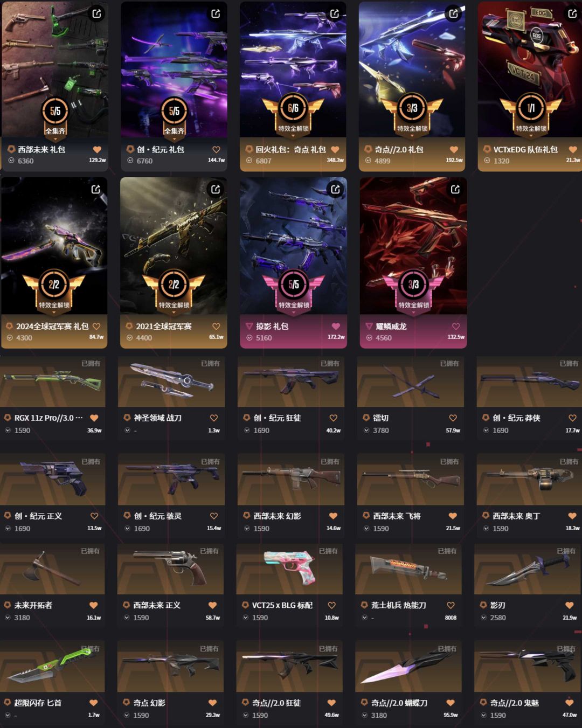This screenshot has width=582, height=728.
Task: Share the 掠影 礼包 bundle
Action: pos(335,189)
